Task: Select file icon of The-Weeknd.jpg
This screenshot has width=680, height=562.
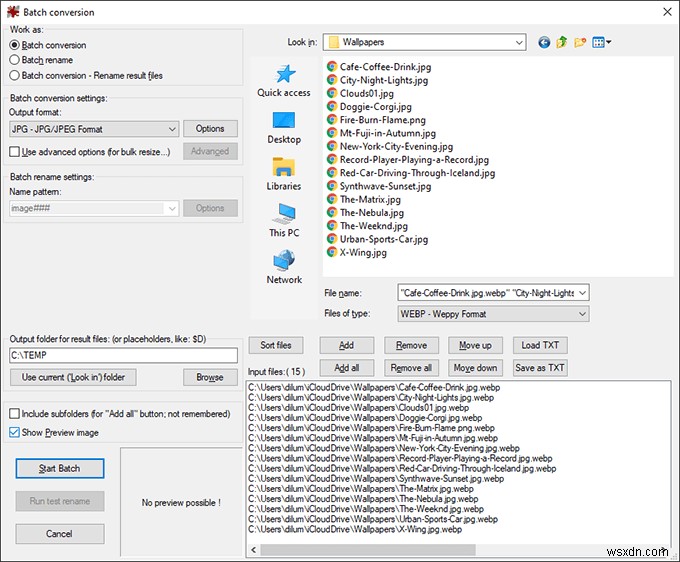Action: pos(332,225)
